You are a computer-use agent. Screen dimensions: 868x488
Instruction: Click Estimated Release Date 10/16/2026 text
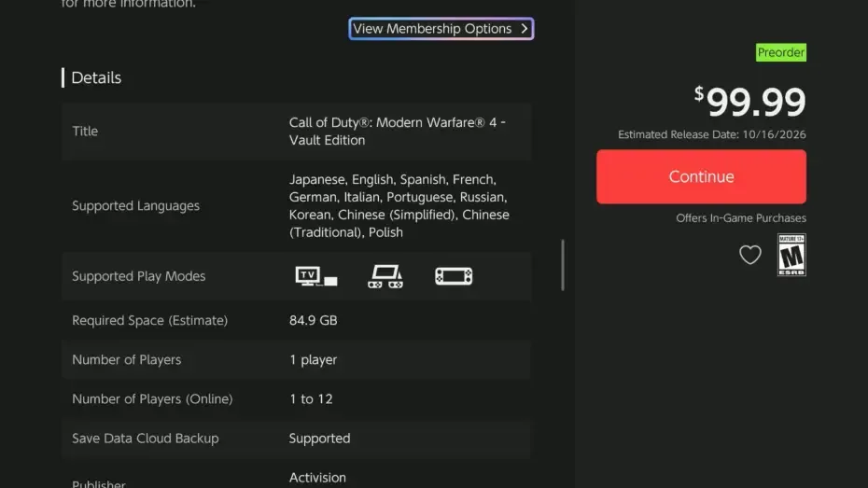coord(712,134)
